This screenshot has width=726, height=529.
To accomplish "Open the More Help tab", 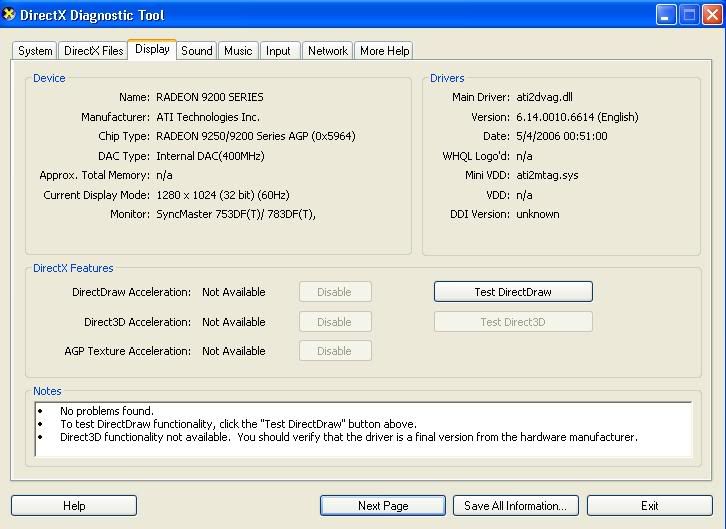I will tap(384, 50).
